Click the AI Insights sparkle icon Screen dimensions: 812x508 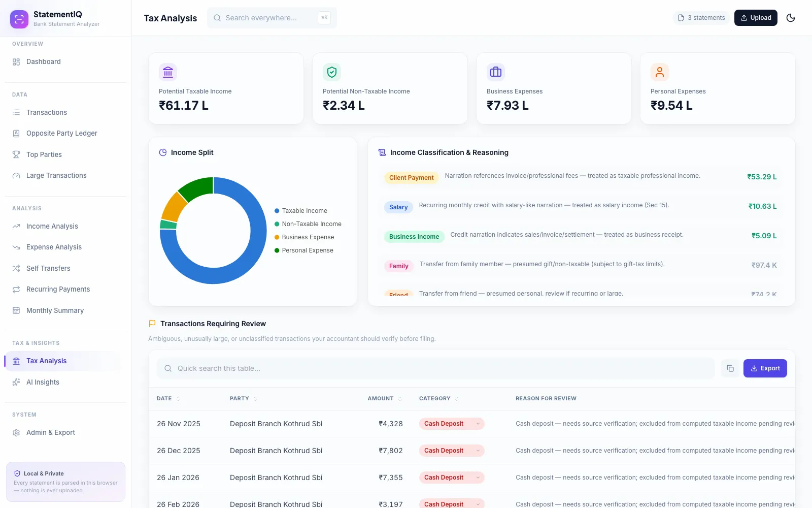[16, 382]
